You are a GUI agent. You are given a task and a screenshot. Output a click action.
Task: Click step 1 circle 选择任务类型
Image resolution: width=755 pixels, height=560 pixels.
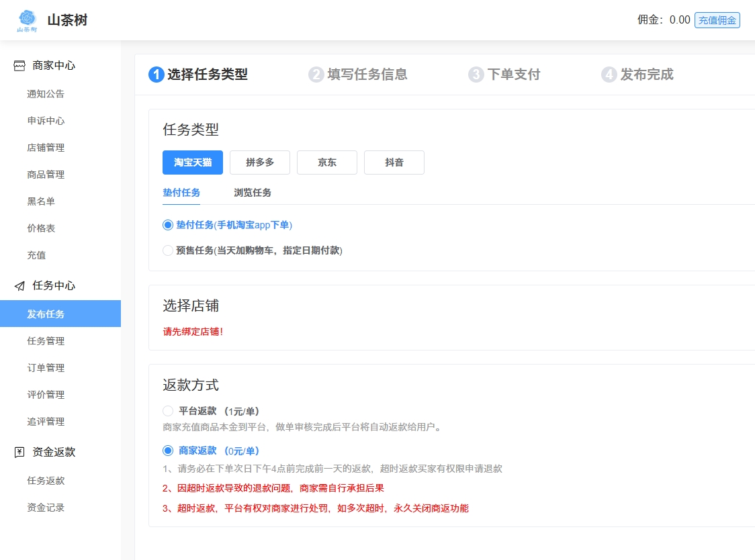click(x=156, y=75)
